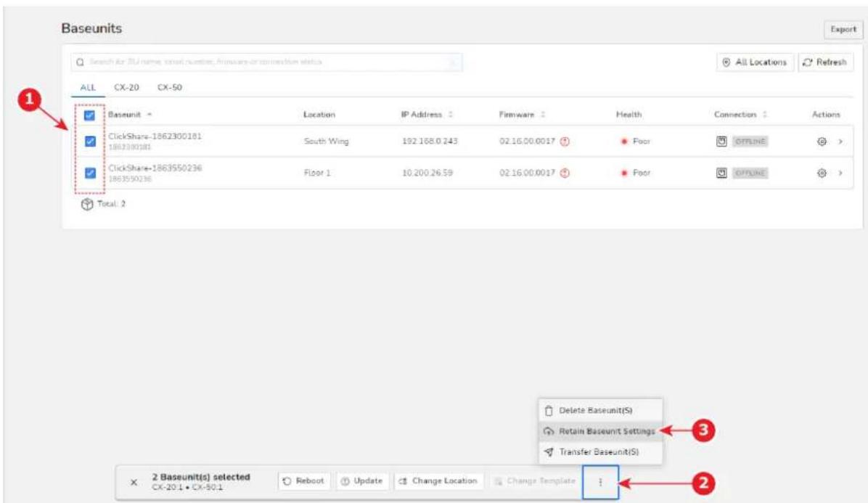Click OFFLINE badge in South Wing row
The image size is (868, 503).
(x=750, y=142)
